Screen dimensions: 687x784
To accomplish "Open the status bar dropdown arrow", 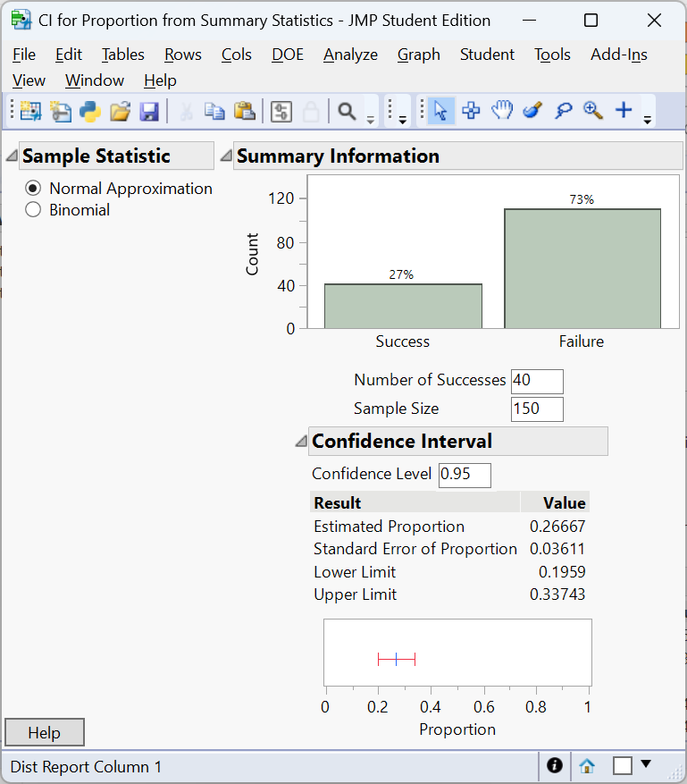I will pos(647,764).
